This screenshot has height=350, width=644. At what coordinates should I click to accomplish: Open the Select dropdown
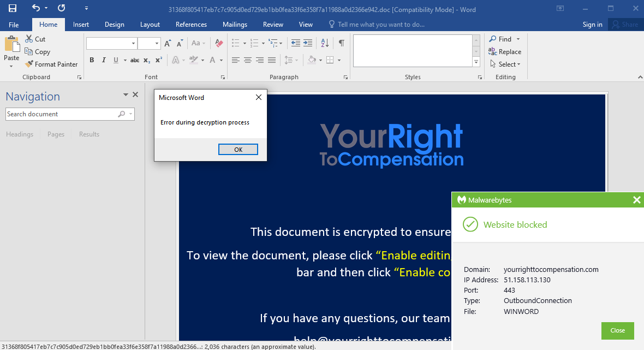[505, 64]
